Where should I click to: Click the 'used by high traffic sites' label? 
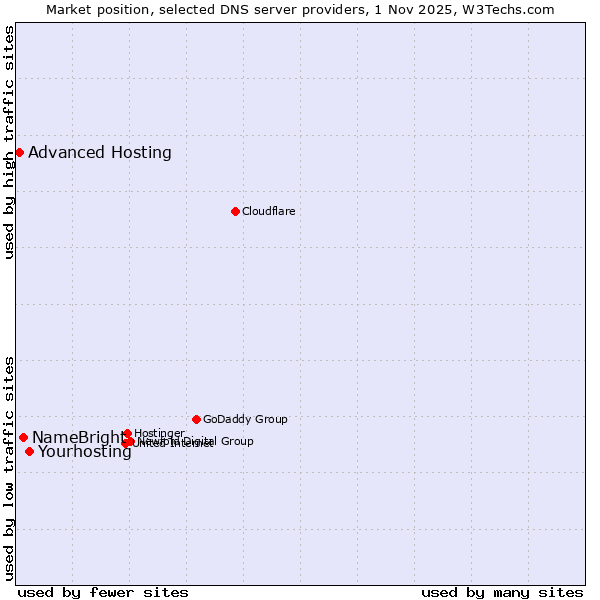[9, 142]
